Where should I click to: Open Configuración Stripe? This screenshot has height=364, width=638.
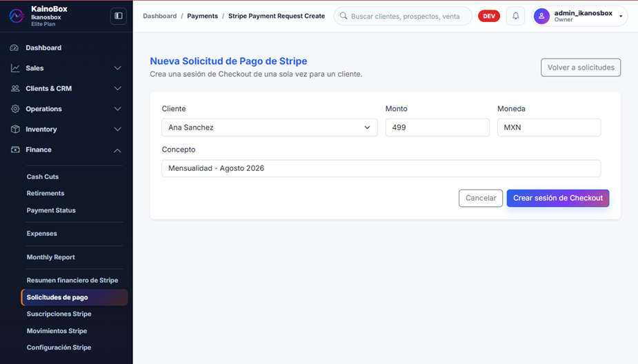point(59,347)
